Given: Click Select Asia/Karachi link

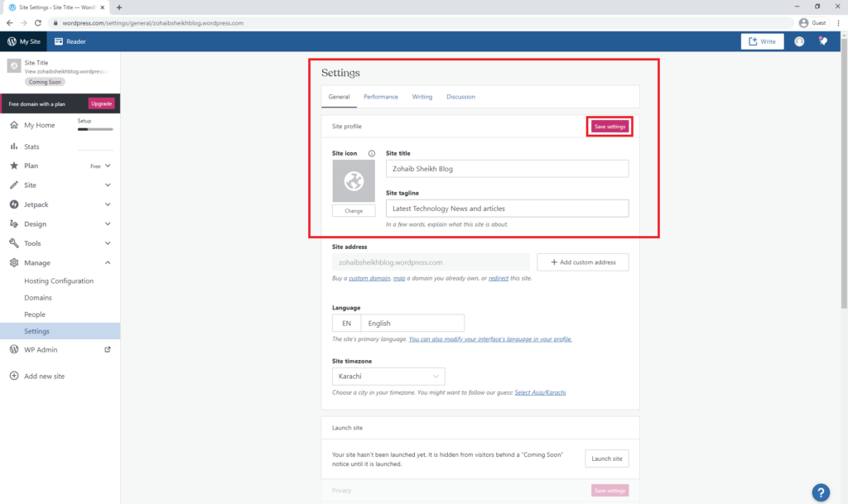Looking at the screenshot, I should 540,393.
